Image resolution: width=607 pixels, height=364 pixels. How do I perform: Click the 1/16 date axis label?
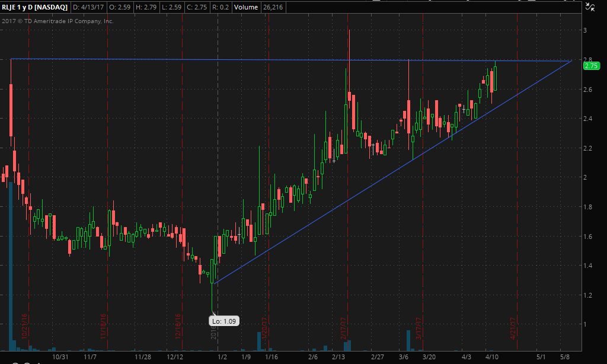pyautogui.click(x=271, y=357)
